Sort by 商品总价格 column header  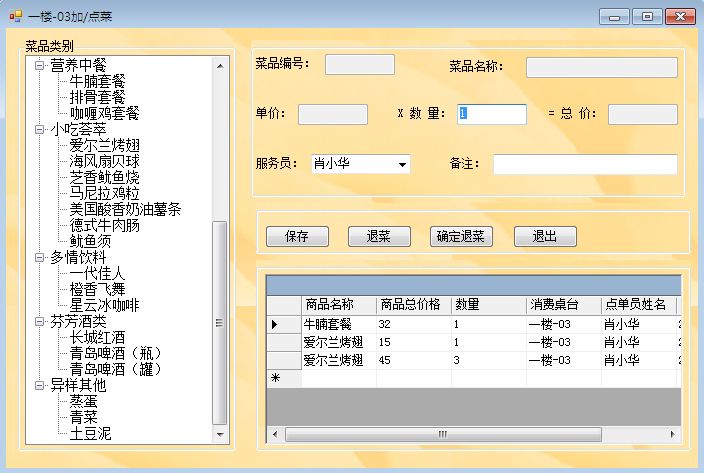[x=414, y=305]
